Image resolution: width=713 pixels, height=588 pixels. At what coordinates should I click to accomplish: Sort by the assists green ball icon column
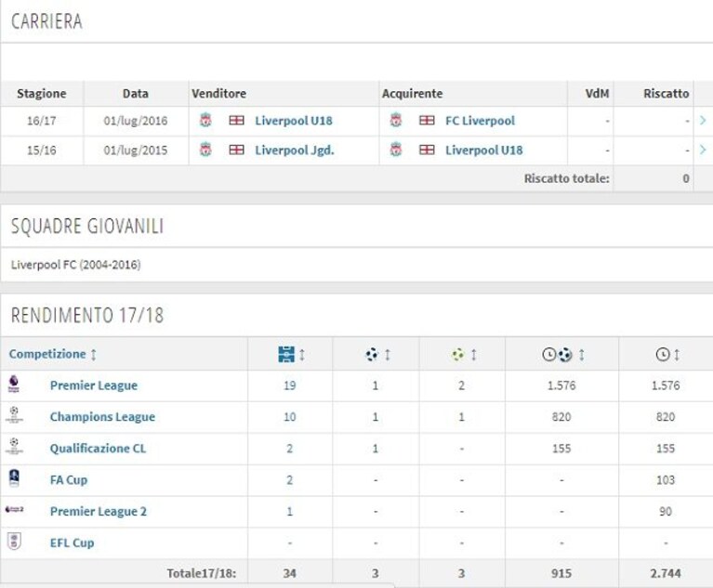pos(464,354)
